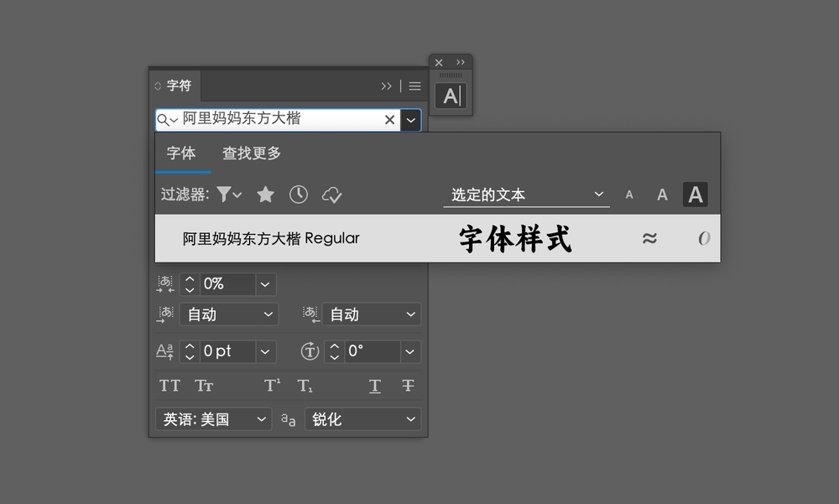Open the left 自动 aki spacing dropdown
The width and height of the screenshot is (839, 504).
click(x=229, y=314)
